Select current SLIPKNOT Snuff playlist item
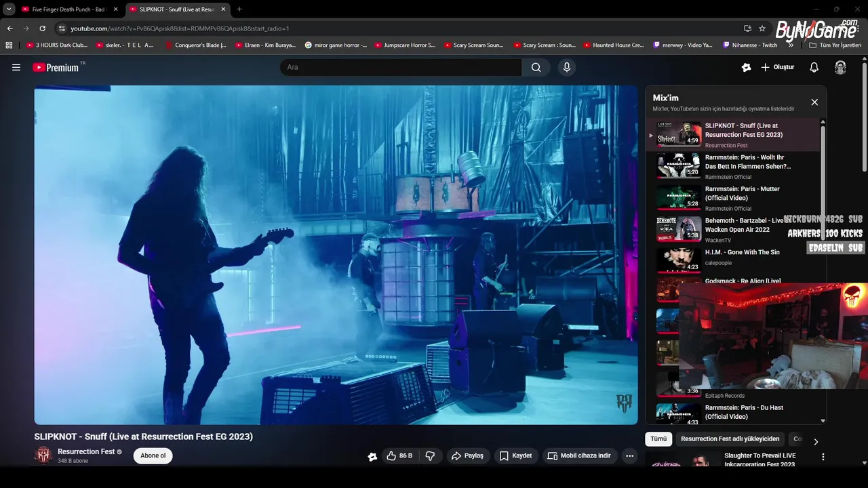 coord(732,134)
